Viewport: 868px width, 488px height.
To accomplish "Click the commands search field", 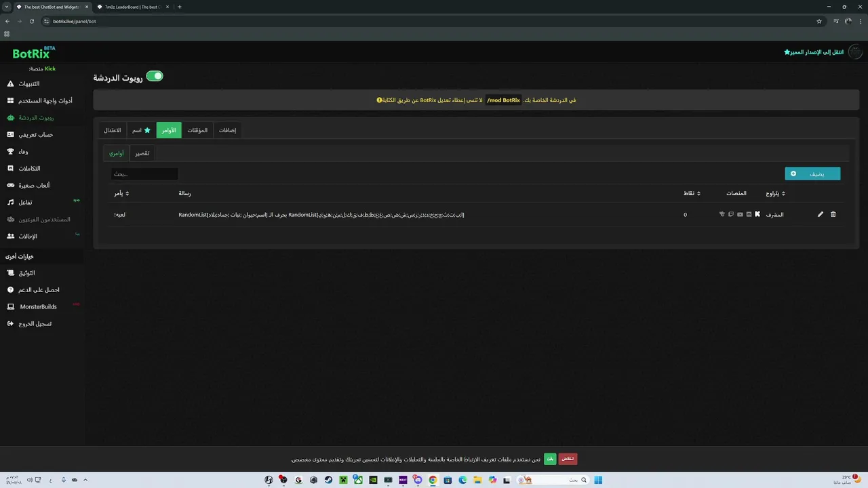I will (144, 174).
